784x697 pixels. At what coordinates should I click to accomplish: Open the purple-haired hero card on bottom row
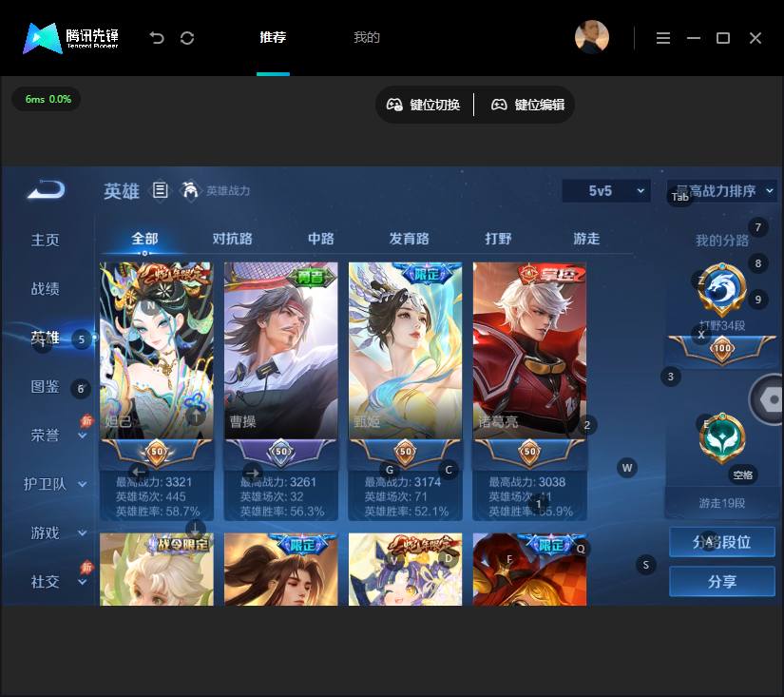click(406, 570)
